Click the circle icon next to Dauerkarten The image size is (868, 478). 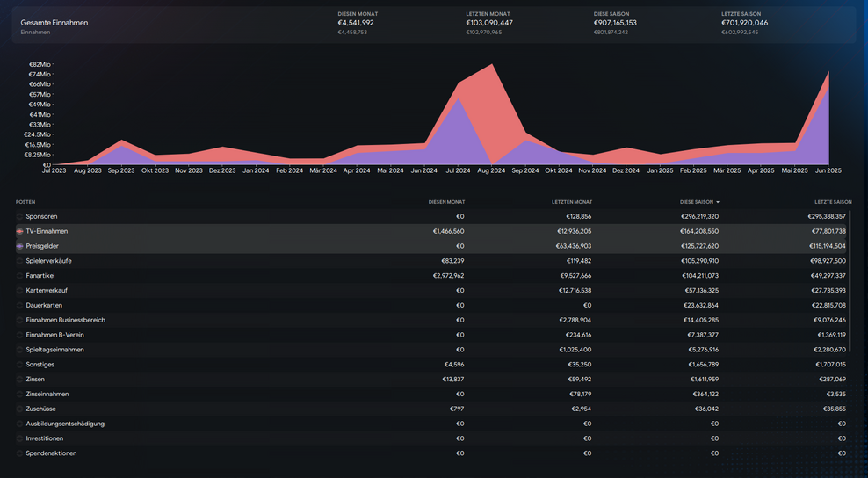tap(19, 305)
